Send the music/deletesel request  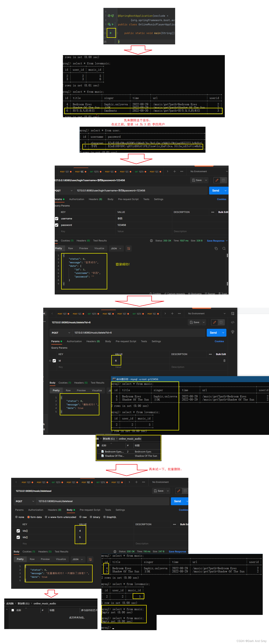[177, 501]
